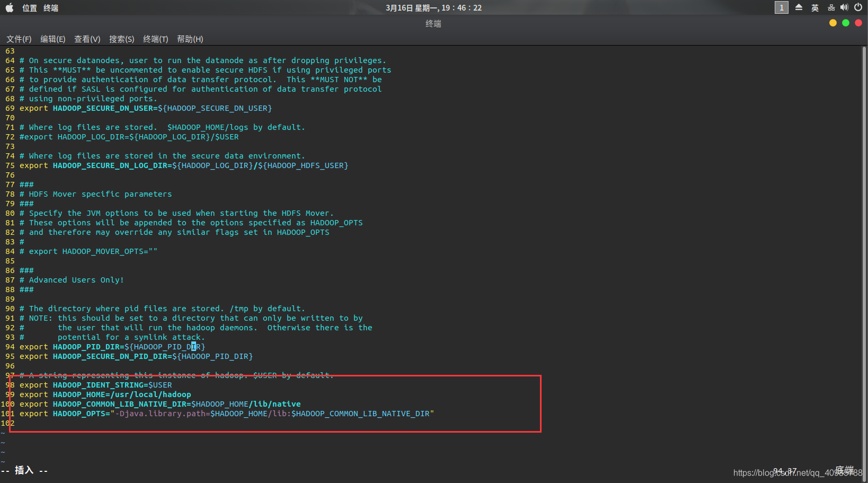Open the 位置 menu in the top bar
868x483 pixels.
coord(30,8)
